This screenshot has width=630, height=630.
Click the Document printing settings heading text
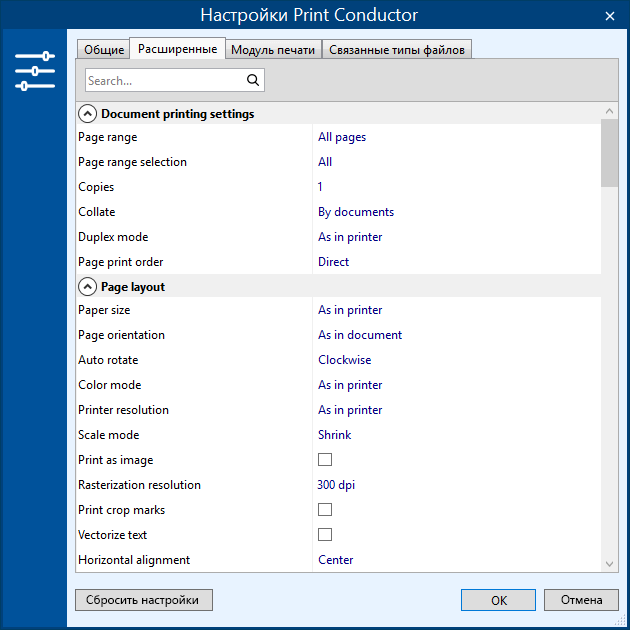pyautogui.click(x=178, y=114)
